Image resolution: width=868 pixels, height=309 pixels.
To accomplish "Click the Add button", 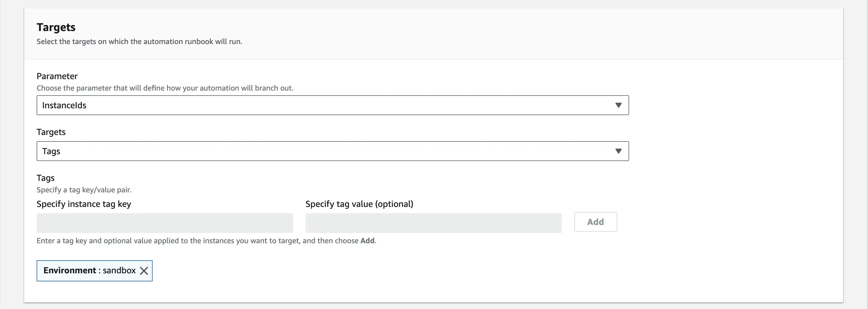I will click(595, 222).
